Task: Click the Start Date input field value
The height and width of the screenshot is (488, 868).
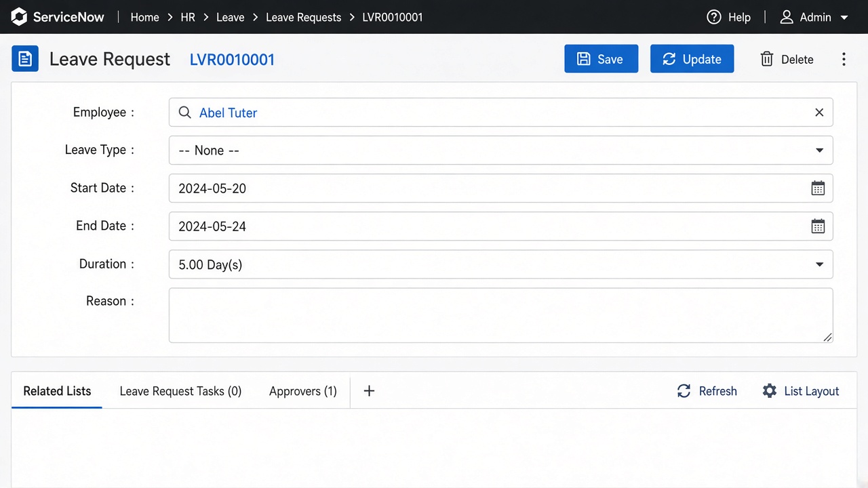Action: [212, 188]
